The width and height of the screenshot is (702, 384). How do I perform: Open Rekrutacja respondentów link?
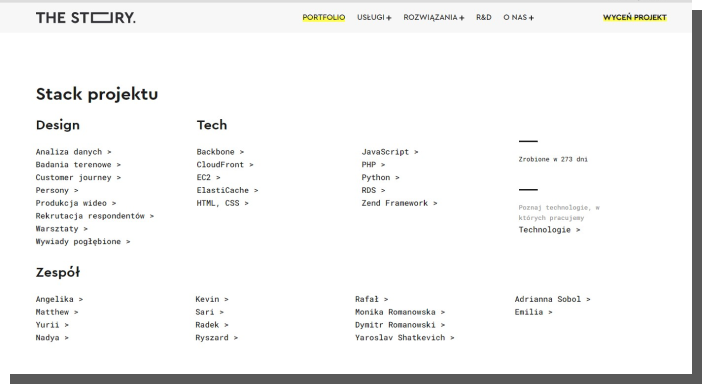[95, 216]
